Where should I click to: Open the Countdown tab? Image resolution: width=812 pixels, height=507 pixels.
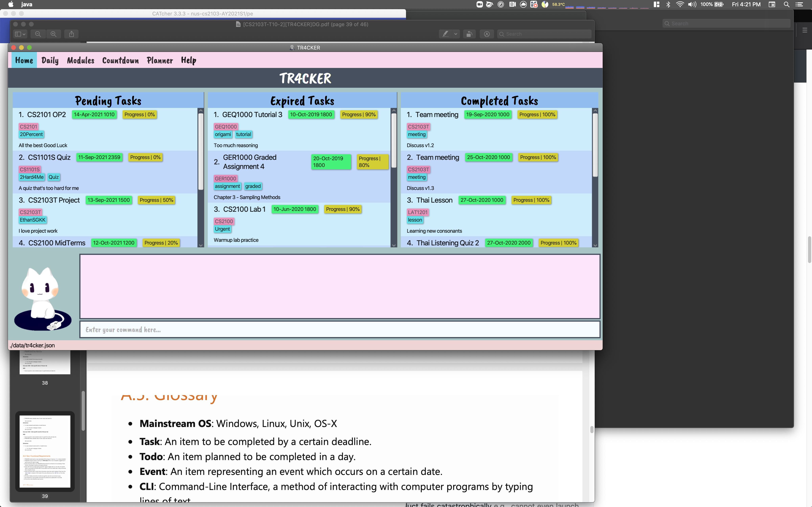(120, 60)
